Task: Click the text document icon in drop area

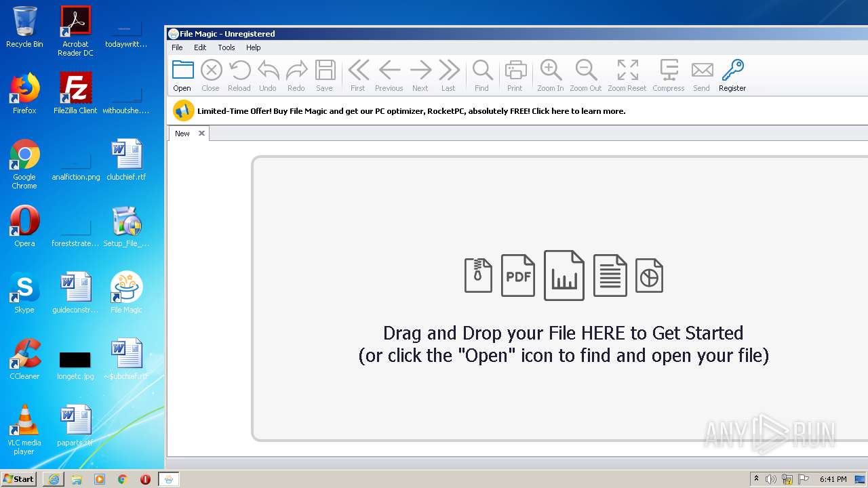Action: (x=610, y=275)
